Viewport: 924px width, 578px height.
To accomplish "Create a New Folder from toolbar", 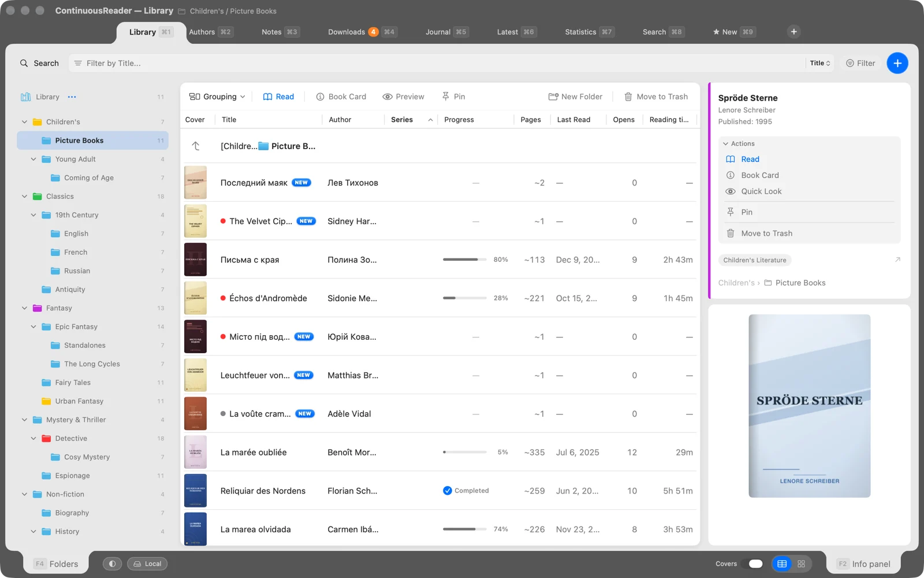I will [x=575, y=97].
